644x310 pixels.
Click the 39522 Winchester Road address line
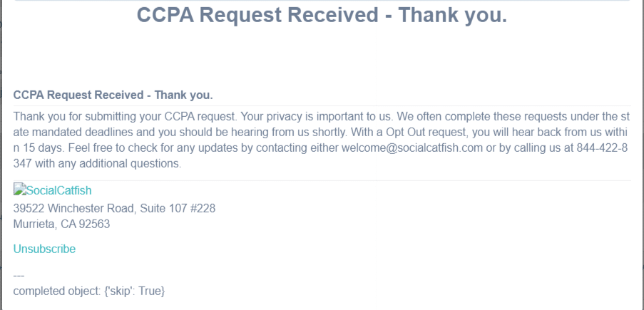point(114,209)
